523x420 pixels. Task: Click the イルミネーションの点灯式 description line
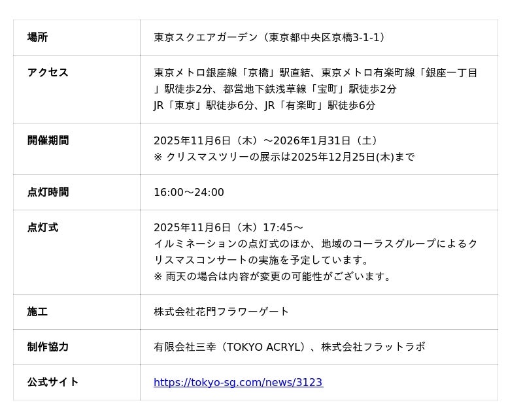316,244
